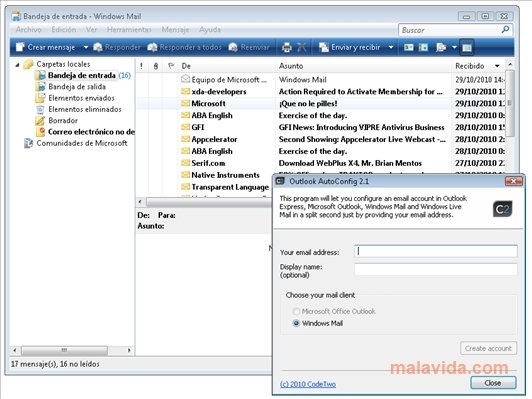Image resolution: width=532 pixels, height=399 pixels.
Task: Close the Outlook AutoConfig dialog with X
Action: pyautogui.click(x=513, y=182)
